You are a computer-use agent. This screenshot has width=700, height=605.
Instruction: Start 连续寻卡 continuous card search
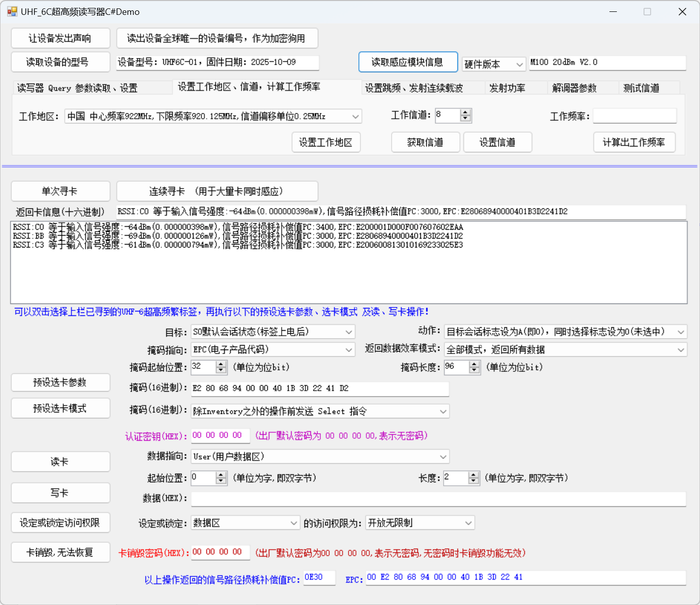(217, 192)
